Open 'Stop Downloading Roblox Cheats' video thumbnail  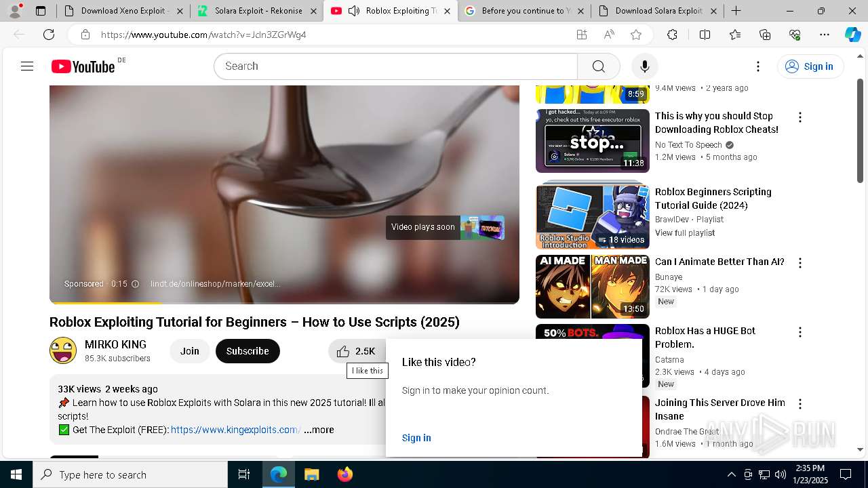(593, 141)
